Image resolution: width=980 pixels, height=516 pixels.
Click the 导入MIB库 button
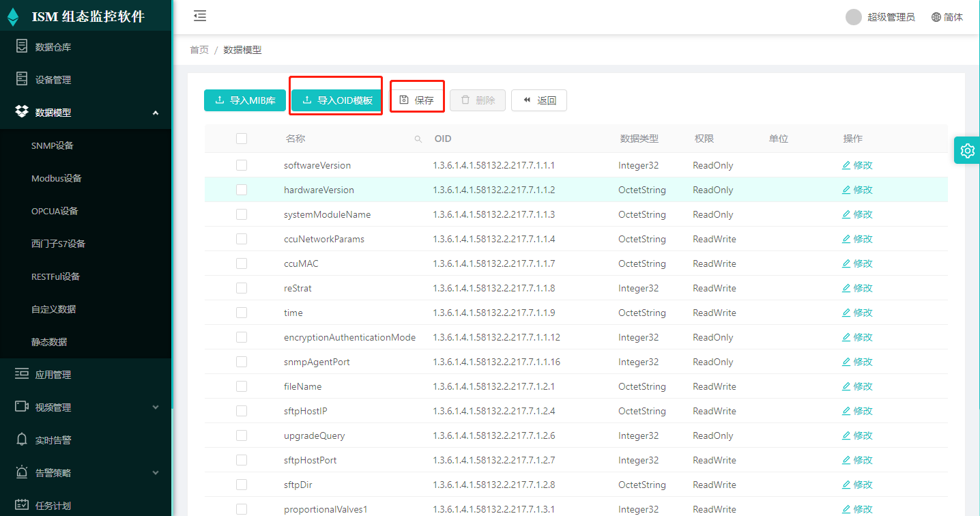click(245, 100)
